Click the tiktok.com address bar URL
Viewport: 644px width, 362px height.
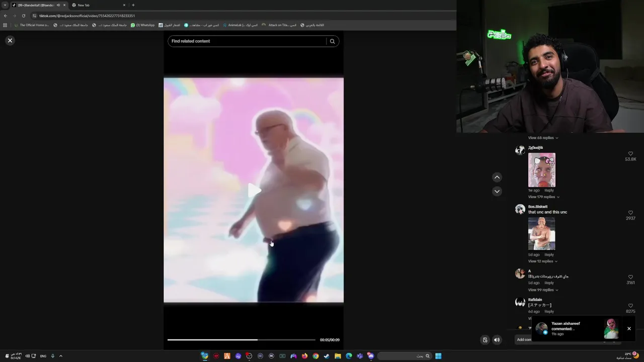point(87,16)
